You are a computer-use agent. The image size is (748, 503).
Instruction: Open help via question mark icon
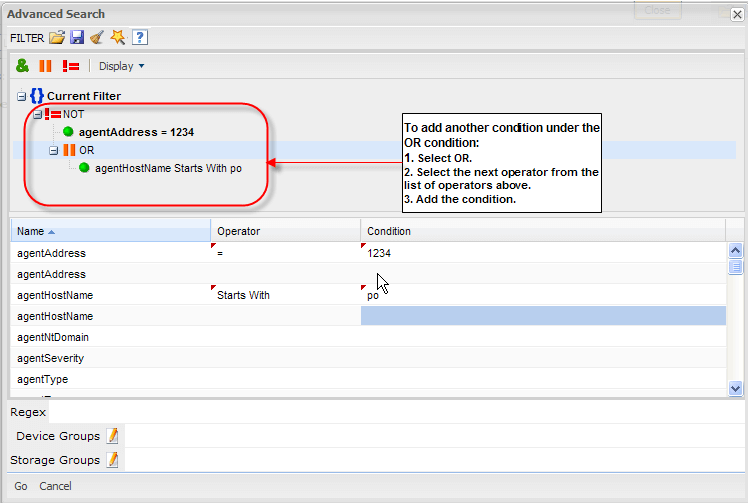[140, 38]
